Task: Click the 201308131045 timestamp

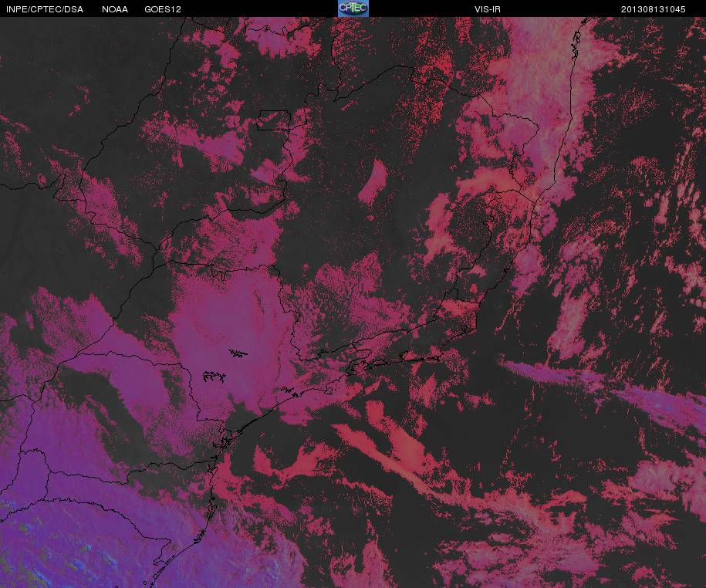Action: 654,9
